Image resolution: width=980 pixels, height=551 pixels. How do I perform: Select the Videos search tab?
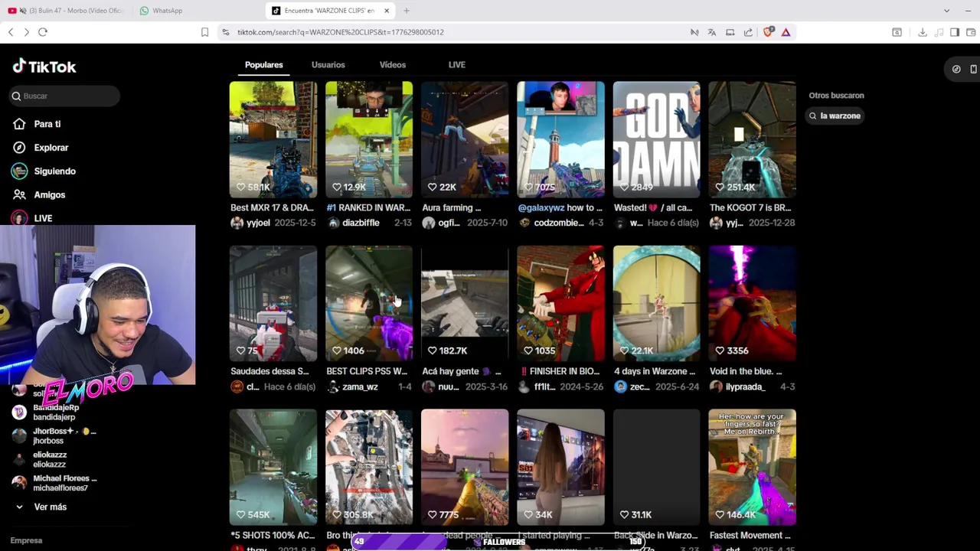click(393, 65)
